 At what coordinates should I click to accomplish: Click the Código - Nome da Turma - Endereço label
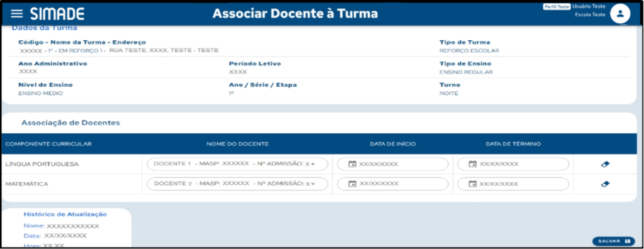(82, 42)
